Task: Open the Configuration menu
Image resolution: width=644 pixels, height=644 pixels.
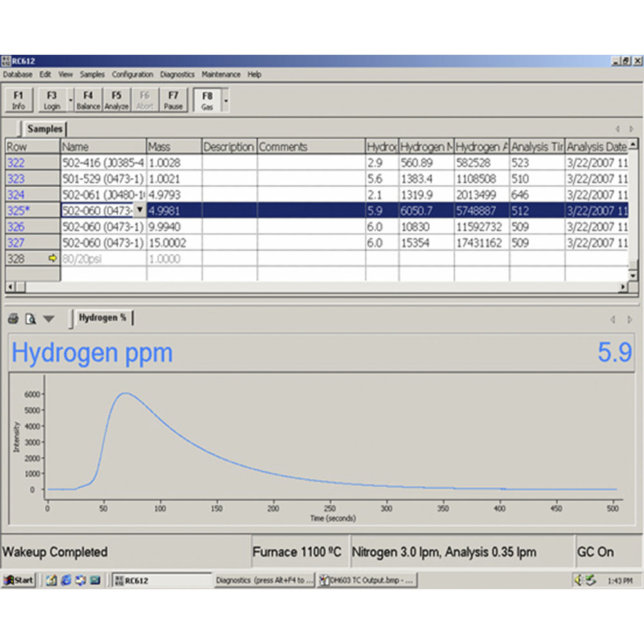Action: [x=132, y=74]
